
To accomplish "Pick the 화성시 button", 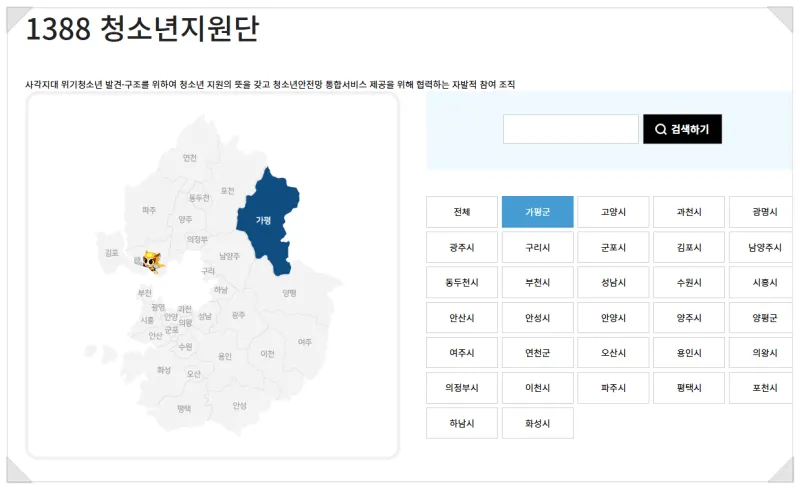I will point(537,423).
